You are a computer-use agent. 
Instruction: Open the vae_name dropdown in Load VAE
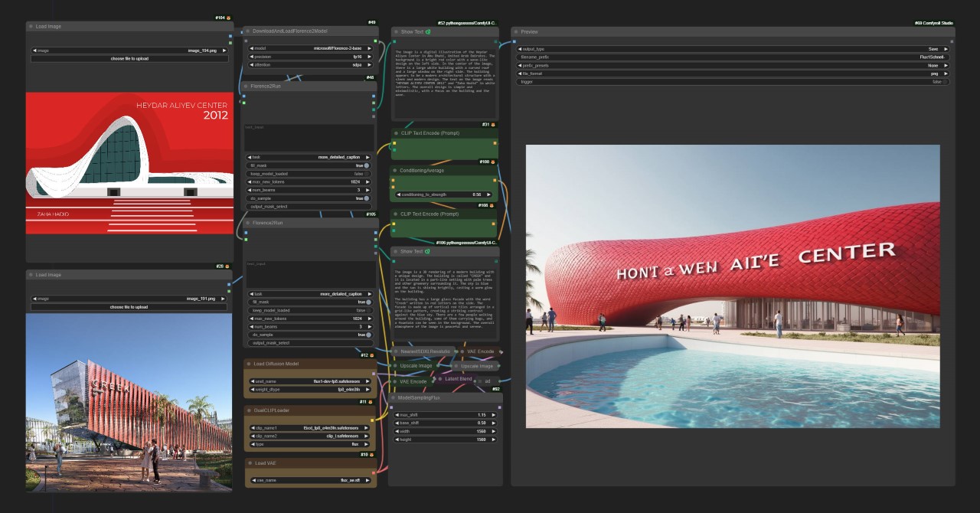click(309, 480)
